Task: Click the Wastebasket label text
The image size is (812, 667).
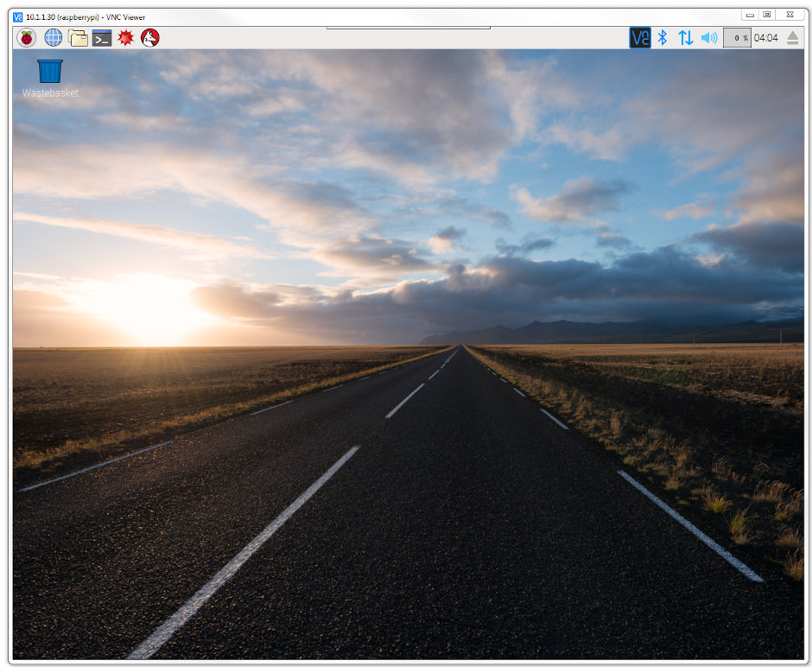Action: 48,93
